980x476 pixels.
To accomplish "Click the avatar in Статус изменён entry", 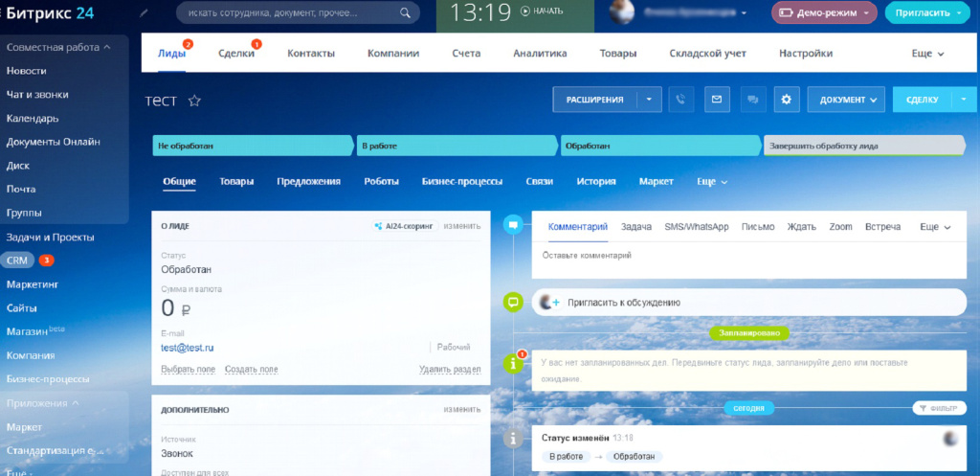I will click(951, 439).
